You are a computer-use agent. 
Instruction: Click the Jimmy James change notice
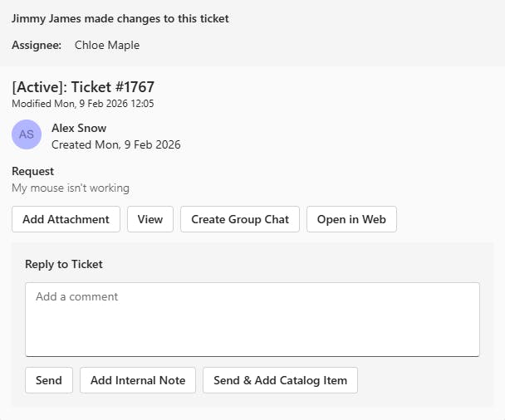tap(120, 18)
